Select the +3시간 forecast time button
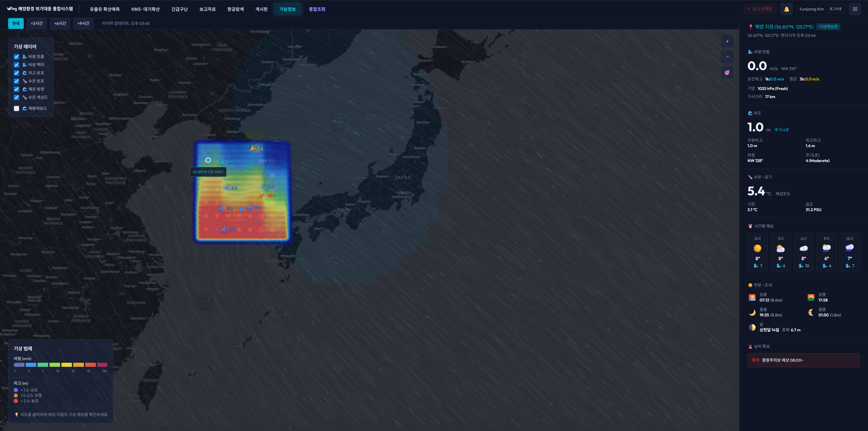This screenshot has width=868, height=431. coord(36,23)
